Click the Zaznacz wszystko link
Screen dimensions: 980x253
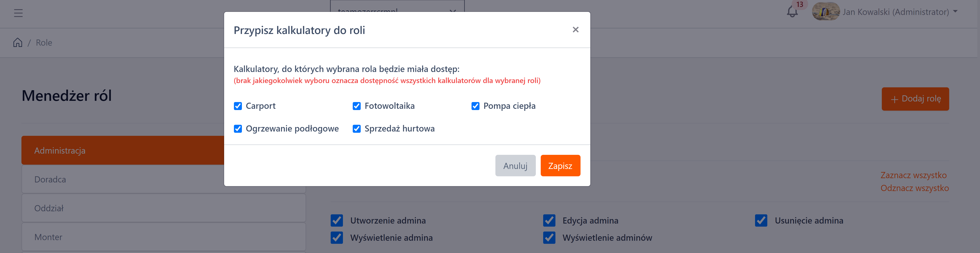coord(913,175)
